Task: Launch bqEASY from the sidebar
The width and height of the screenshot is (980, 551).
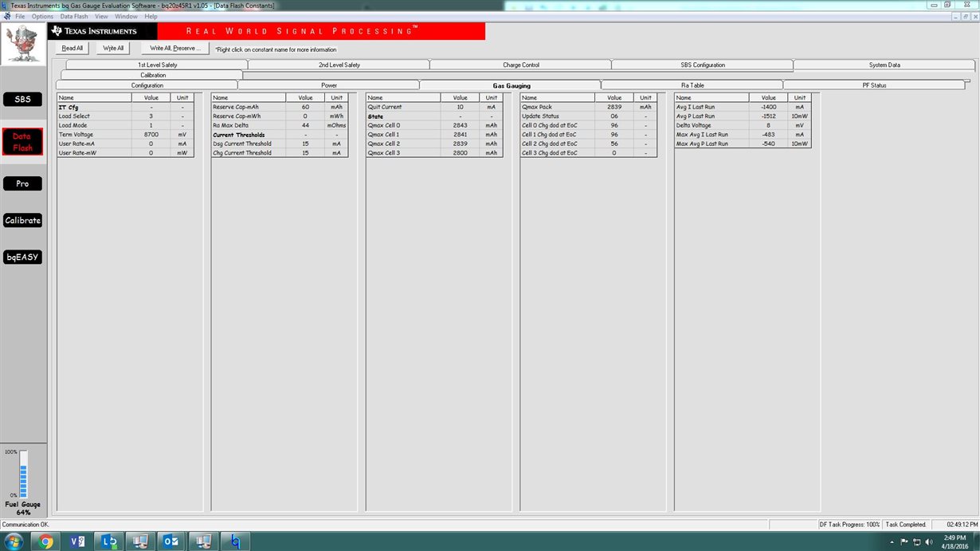Action: tap(22, 258)
